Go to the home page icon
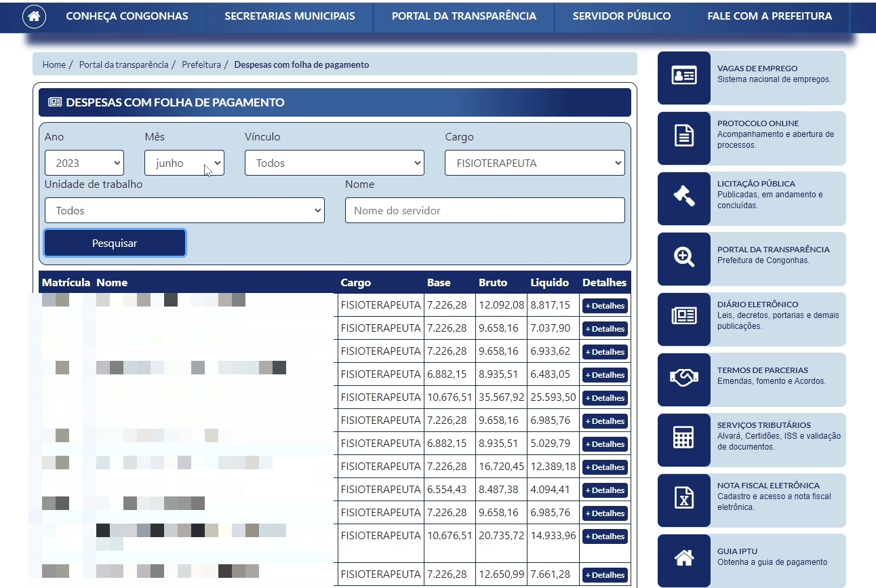The image size is (876, 588). click(x=35, y=16)
